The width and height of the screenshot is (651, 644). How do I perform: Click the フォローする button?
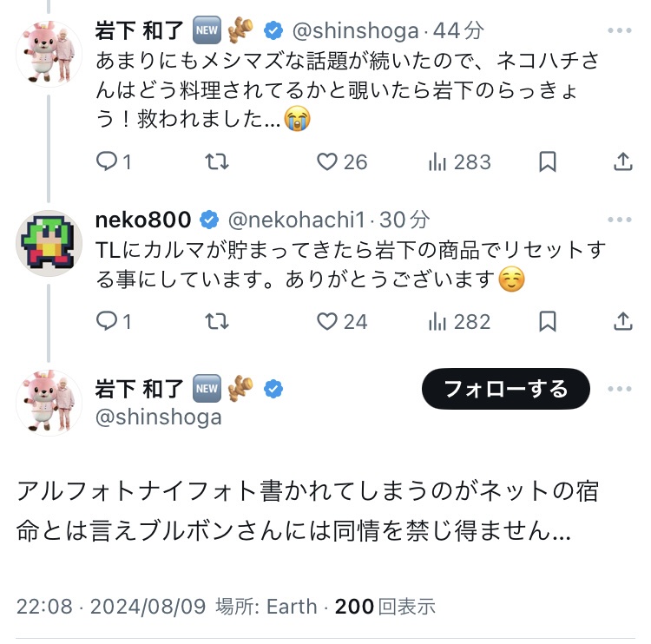505,390
